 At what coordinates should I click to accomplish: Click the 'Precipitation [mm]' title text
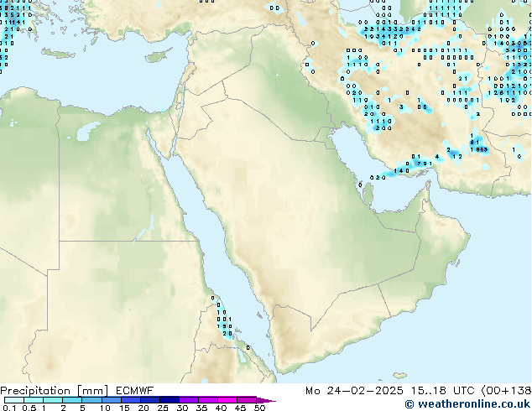pyautogui.click(x=55, y=391)
